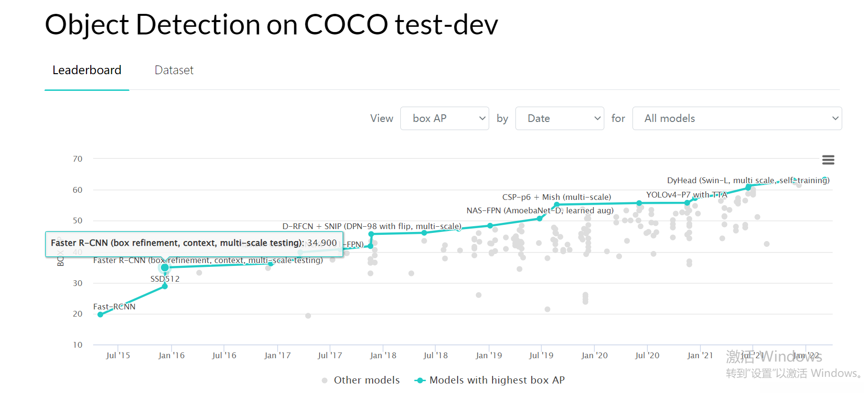Click the NAS-FPN (AmoebaNet-D) data point
The image size is (868, 396).
(x=540, y=219)
